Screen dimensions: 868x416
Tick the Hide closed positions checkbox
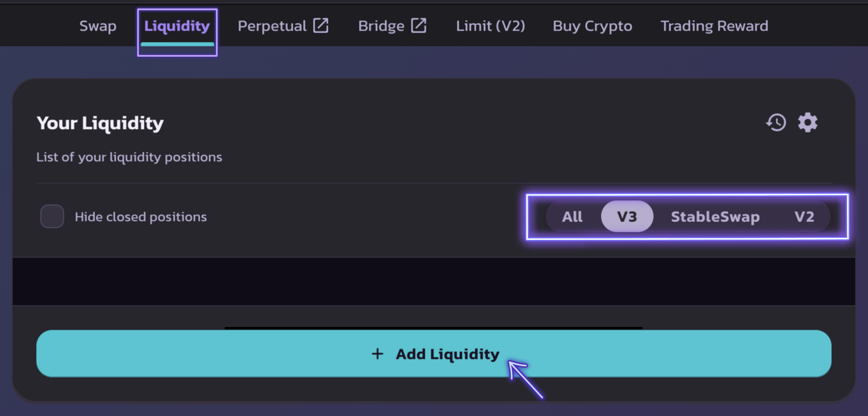click(52, 216)
